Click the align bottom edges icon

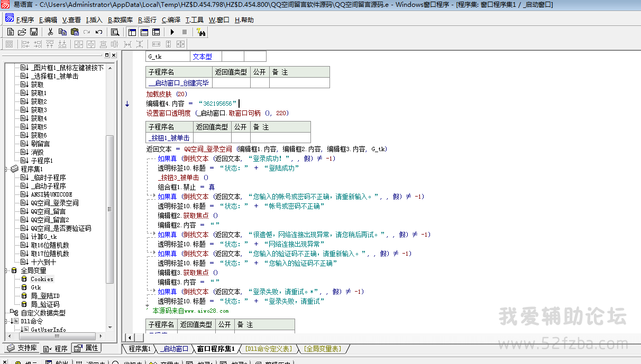point(62,44)
